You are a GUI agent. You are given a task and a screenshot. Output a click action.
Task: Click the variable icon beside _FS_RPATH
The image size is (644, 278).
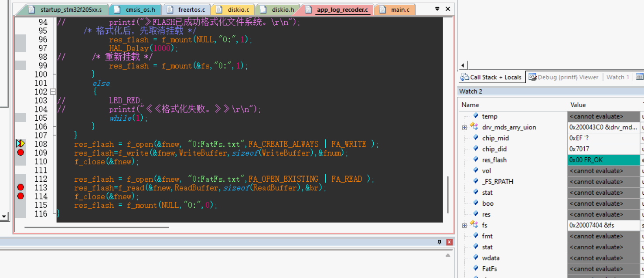(476, 181)
